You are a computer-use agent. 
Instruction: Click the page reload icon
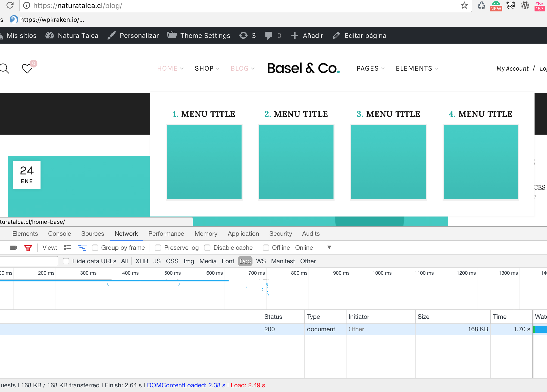[10, 5]
